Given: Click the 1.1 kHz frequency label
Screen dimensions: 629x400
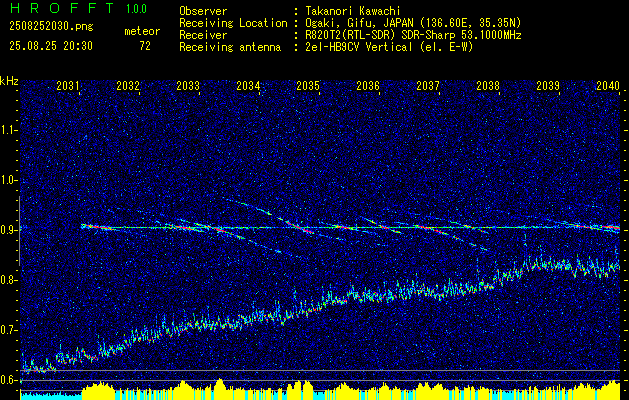Looking at the screenshot, I should (x=10, y=130).
